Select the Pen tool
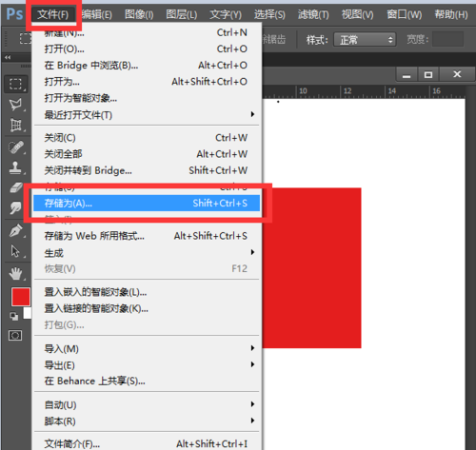Viewport: 476px width, 450px height. [15, 230]
